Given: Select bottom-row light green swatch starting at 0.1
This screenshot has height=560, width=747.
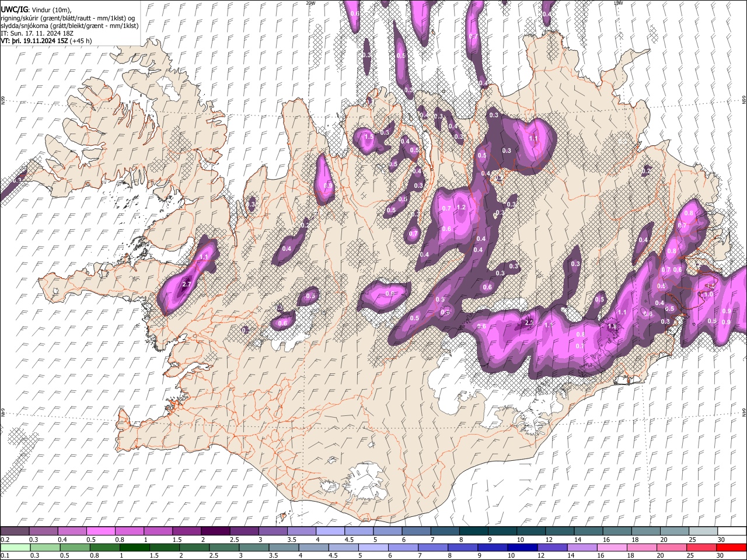Looking at the screenshot, I should coord(15,547).
